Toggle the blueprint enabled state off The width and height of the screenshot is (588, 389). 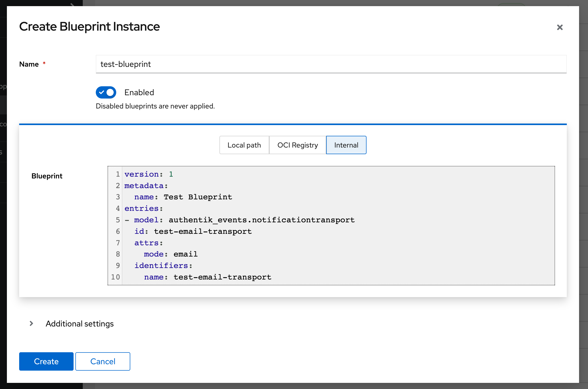click(106, 92)
